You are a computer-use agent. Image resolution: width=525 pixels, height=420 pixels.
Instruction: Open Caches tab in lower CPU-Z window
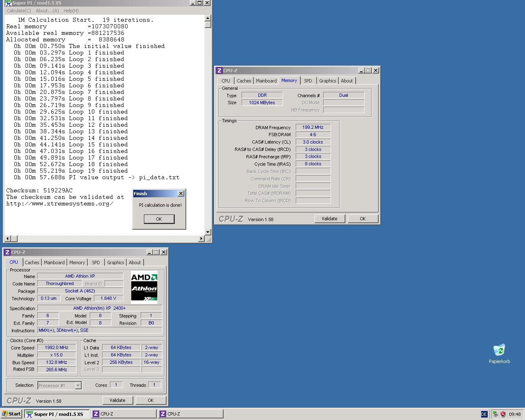32,262
